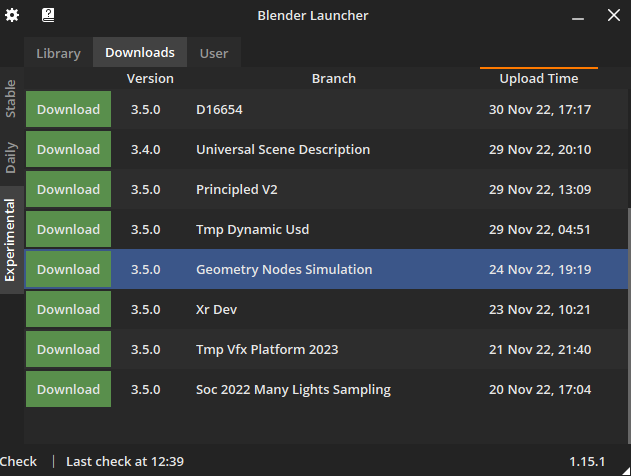Select Soc 2022 Many Lights Sampling name

click(293, 390)
